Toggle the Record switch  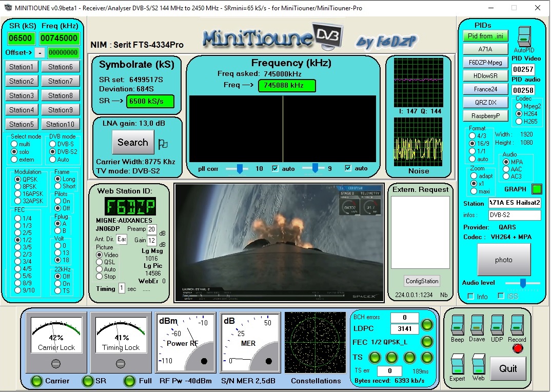517,324
